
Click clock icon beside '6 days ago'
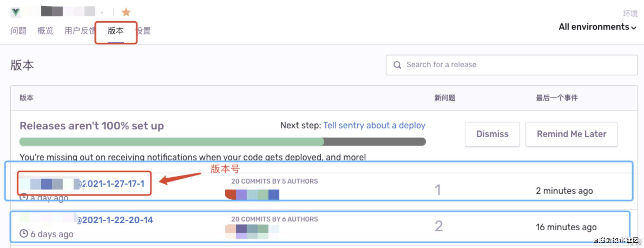(24, 233)
